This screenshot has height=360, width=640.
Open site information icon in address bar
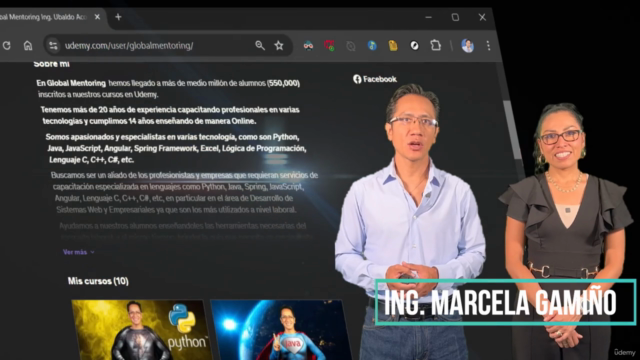pyautogui.click(x=53, y=45)
